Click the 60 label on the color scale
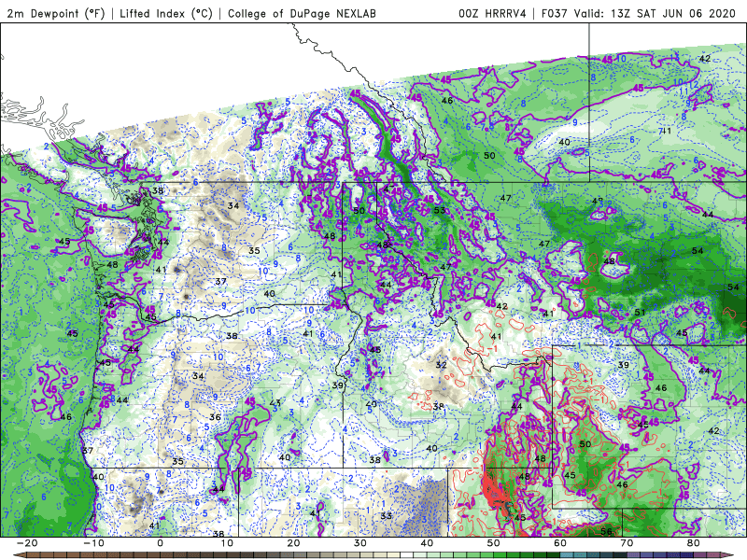The image size is (747, 560). (560, 543)
